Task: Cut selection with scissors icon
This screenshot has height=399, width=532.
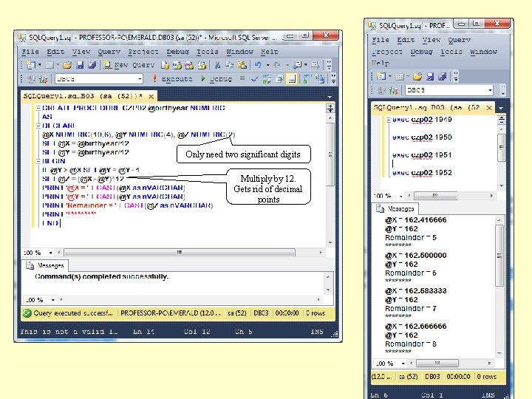Action: [x=217, y=65]
